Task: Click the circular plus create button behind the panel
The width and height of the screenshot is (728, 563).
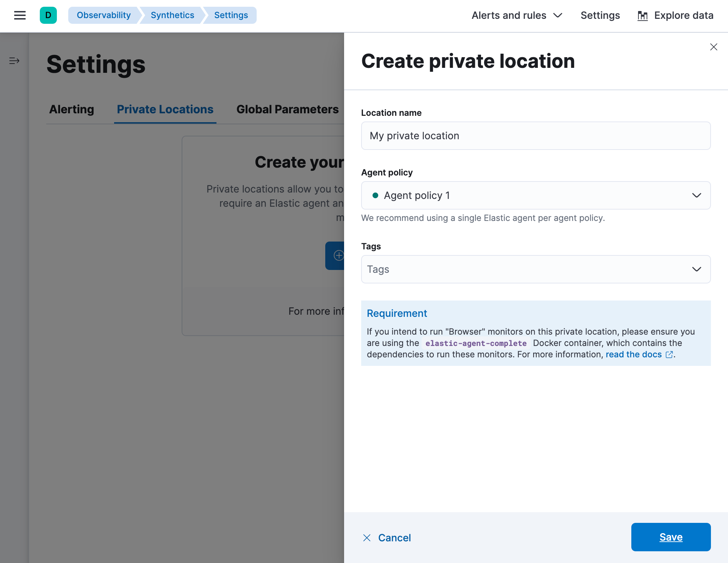Action: [339, 256]
